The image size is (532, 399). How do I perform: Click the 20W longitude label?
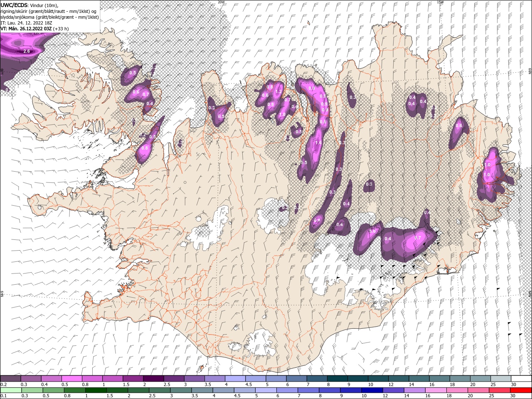tap(222, 2)
